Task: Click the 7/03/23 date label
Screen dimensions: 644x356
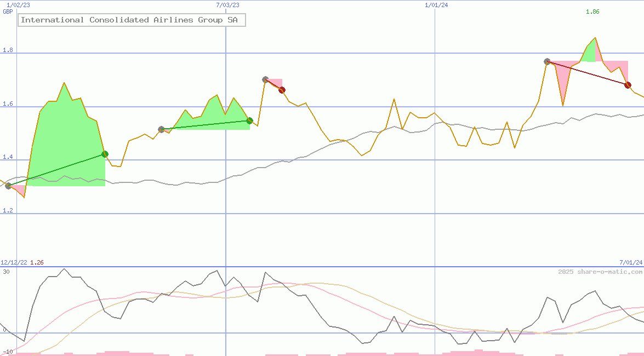Action: click(227, 5)
